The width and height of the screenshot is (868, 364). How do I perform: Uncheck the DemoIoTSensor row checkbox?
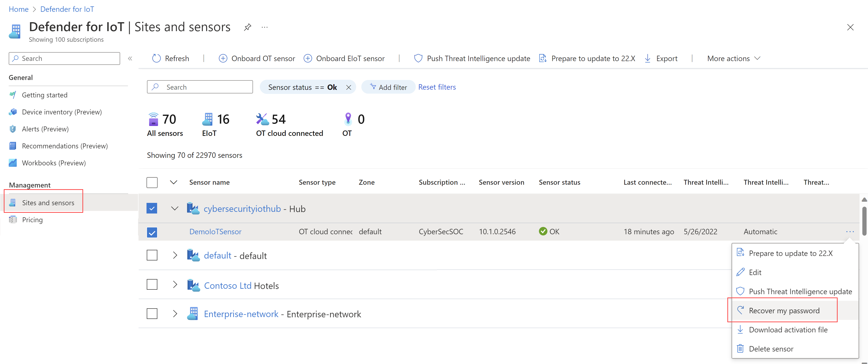(152, 232)
